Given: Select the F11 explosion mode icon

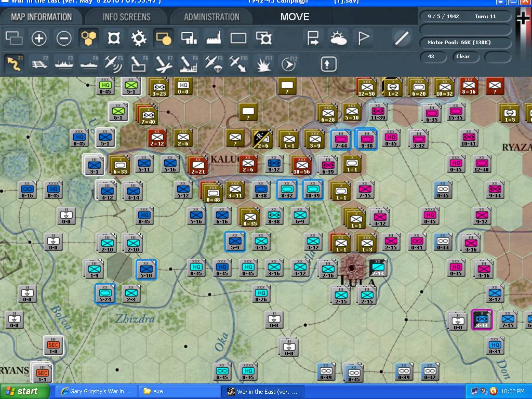Looking at the screenshot, I should coord(263,64).
